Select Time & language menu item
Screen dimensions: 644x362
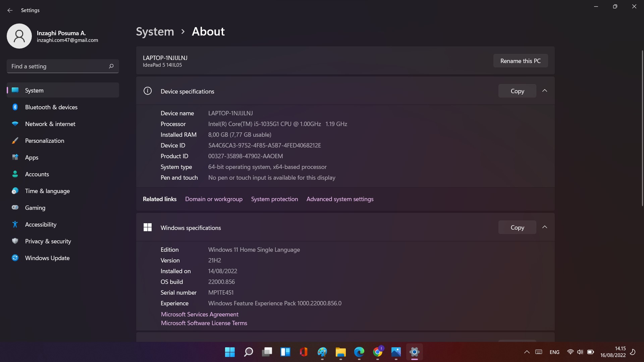pos(47,191)
